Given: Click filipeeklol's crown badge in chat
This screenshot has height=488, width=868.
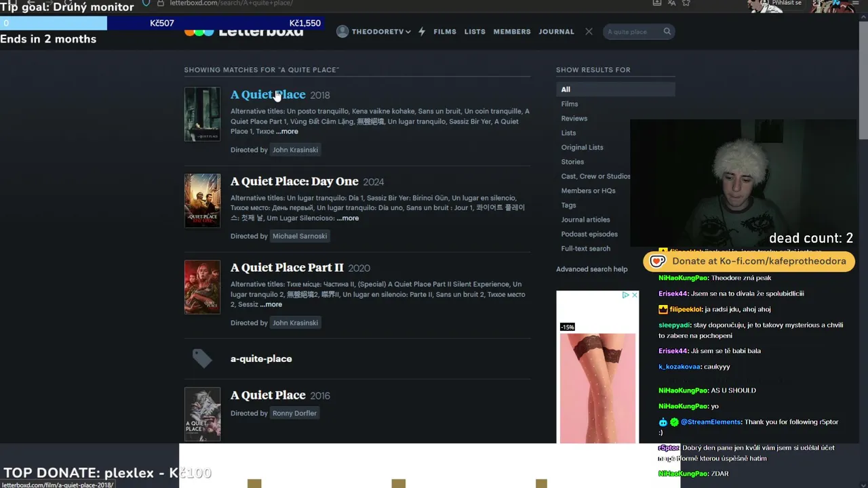Looking at the screenshot, I should pyautogui.click(x=663, y=309).
